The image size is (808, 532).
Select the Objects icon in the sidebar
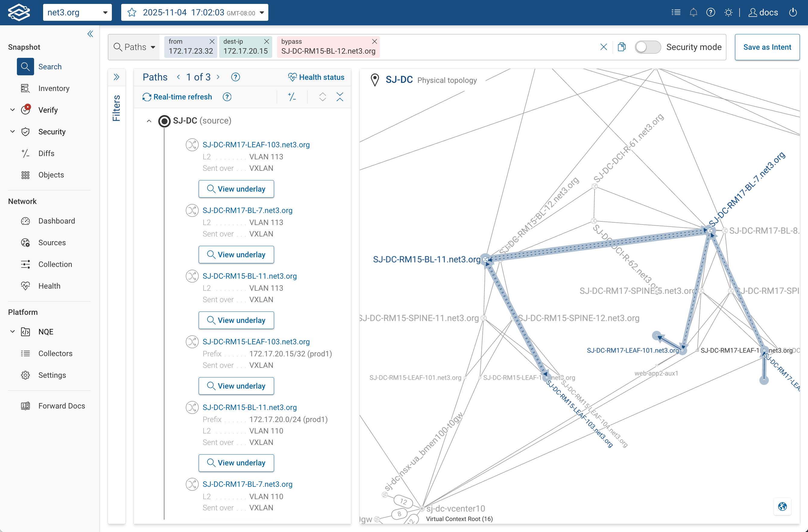25,175
